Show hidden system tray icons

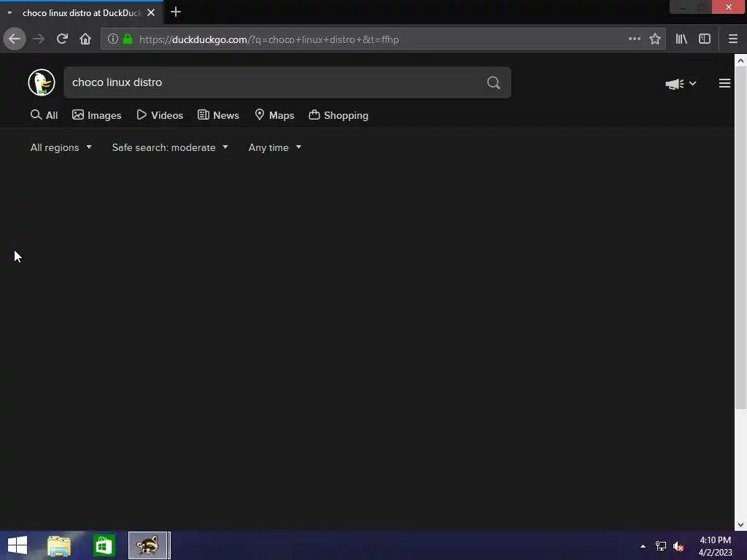[643, 546]
